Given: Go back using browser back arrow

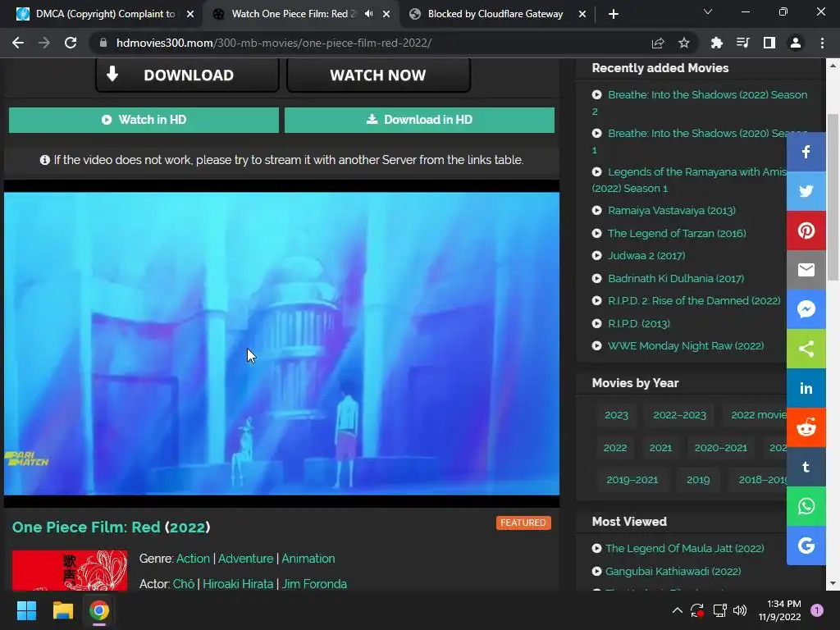Looking at the screenshot, I should (x=18, y=43).
